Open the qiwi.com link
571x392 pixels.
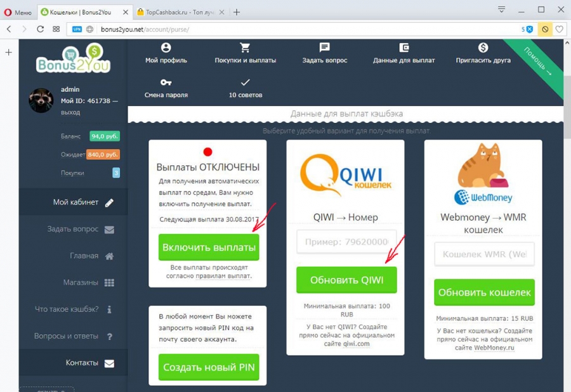(356, 344)
